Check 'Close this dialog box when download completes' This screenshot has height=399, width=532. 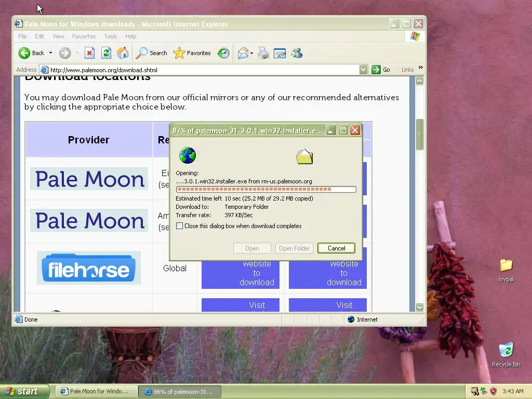pos(179,225)
